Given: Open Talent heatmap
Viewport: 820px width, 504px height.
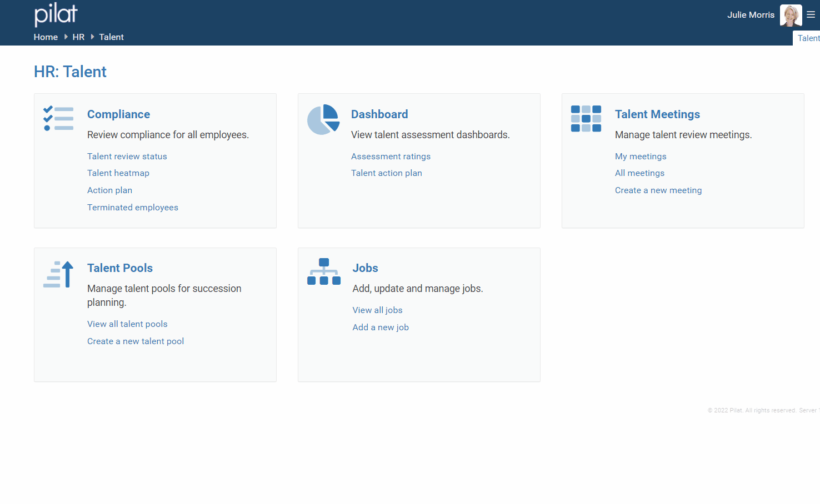Looking at the screenshot, I should (118, 173).
